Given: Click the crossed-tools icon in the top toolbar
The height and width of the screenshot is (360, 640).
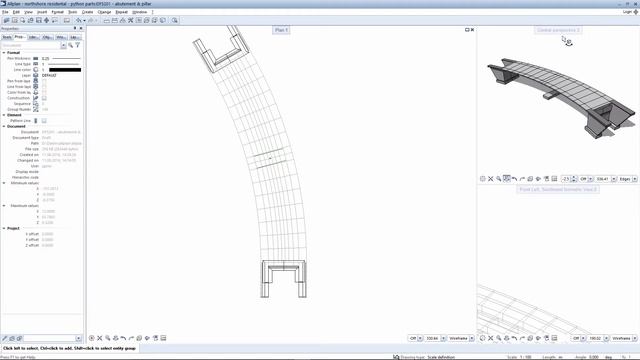Looking at the screenshot, I should [131, 20].
